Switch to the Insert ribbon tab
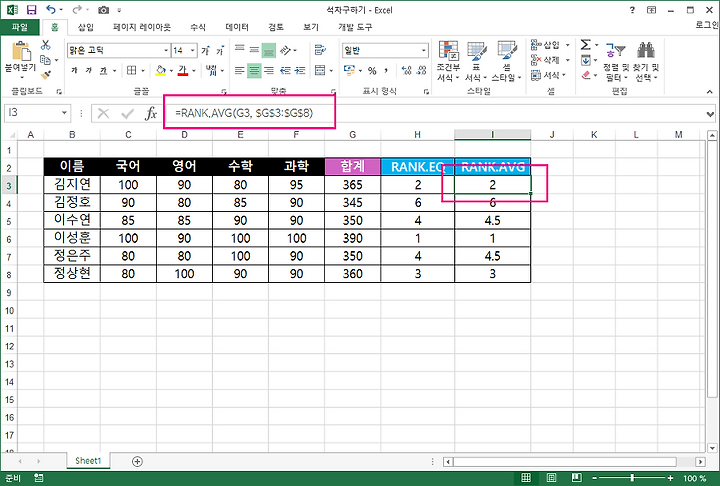 (x=86, y=27)
